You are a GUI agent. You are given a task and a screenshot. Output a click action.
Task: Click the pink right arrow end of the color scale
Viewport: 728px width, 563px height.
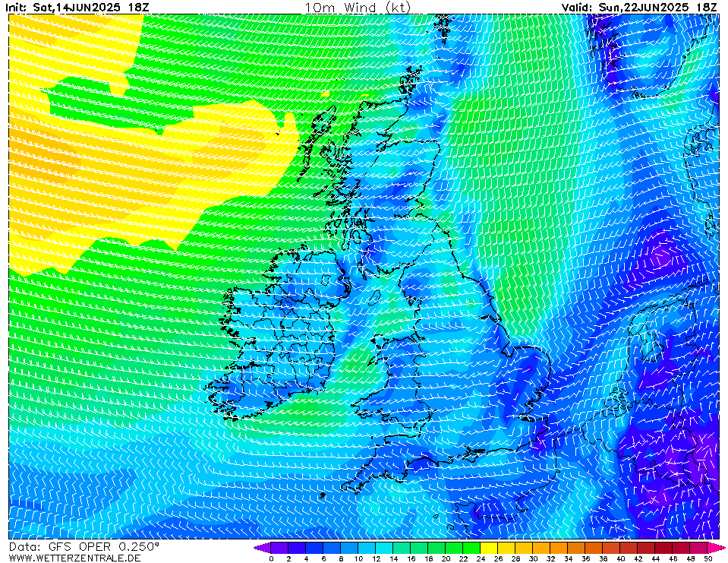tap(717, 547)
